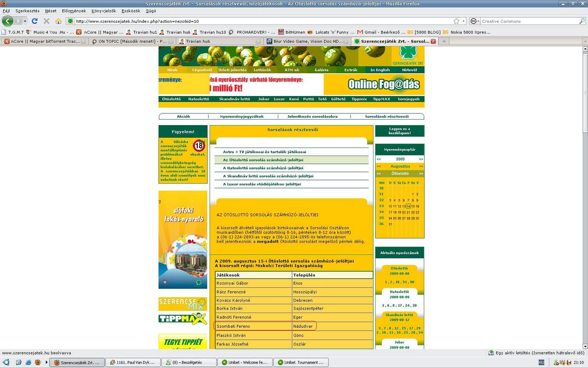Open the back/forward history dropdown arrow
The height and width of the screenshot is (368, 588).
(25, 21)
